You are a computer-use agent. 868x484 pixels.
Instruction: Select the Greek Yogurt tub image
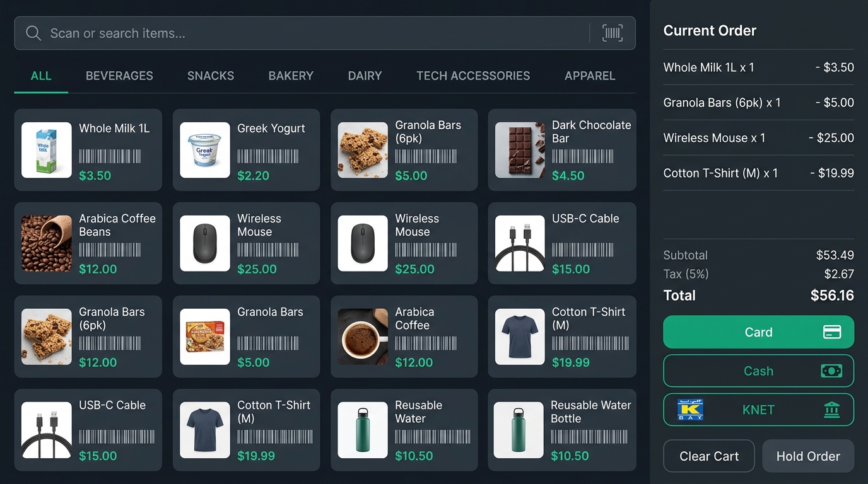[x=205, y=150]
